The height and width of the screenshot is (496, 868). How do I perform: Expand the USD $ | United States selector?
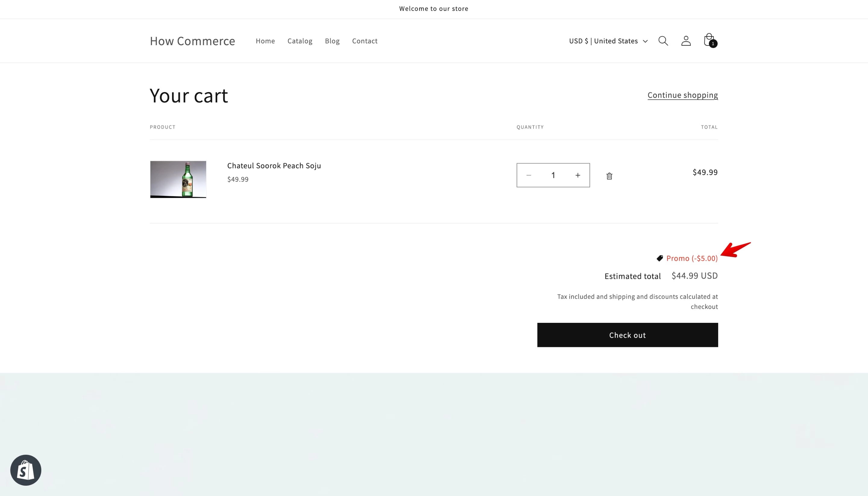point(608,41)
